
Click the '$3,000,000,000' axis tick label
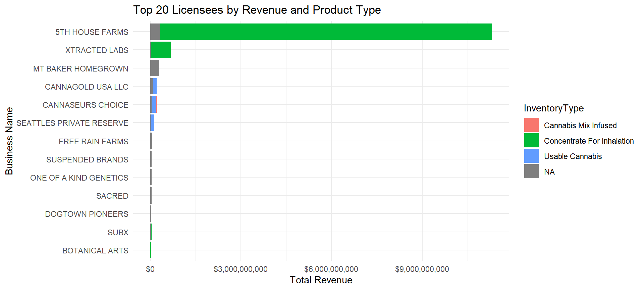tap(240, 269)
